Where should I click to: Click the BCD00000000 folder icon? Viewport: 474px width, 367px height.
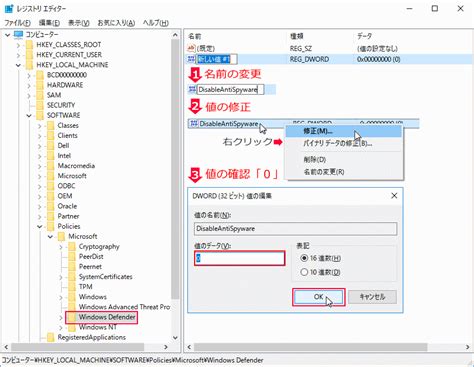(40, 75)
